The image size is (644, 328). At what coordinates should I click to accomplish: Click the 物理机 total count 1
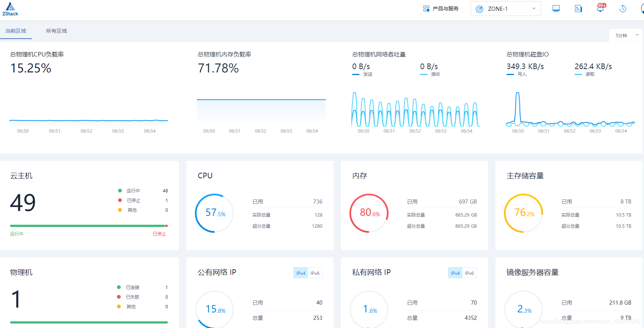pos(16,299)
